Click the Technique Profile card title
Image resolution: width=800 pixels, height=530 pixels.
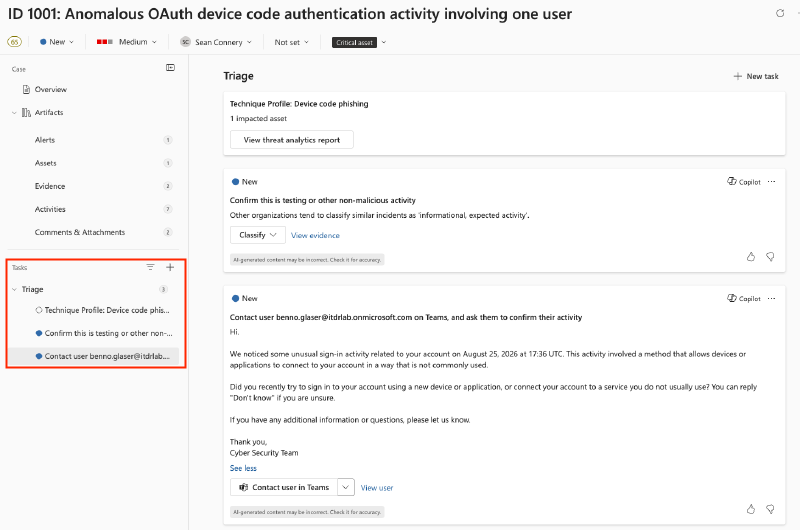point(299,104)
